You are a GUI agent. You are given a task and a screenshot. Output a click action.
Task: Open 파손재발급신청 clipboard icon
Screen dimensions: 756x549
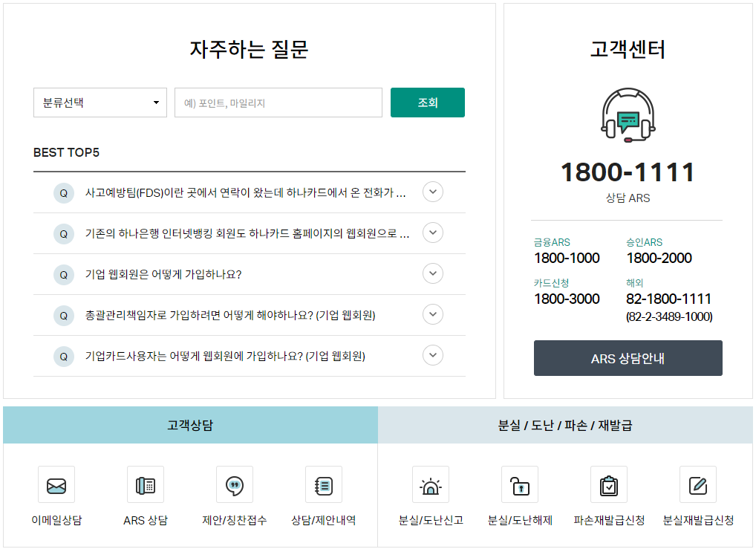pos(608,484)
